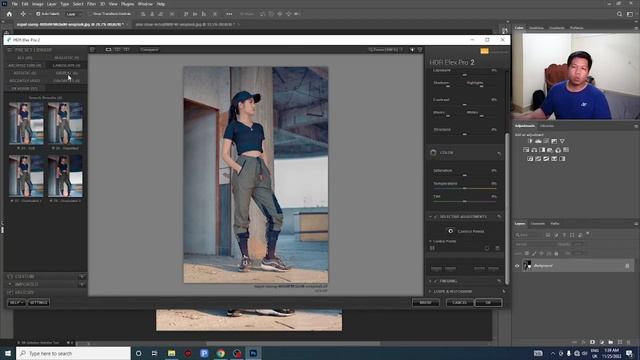Select side-by-side preview in HDR Efex
The width and height of the screenshot is (640, 360).
click(127, 49)
